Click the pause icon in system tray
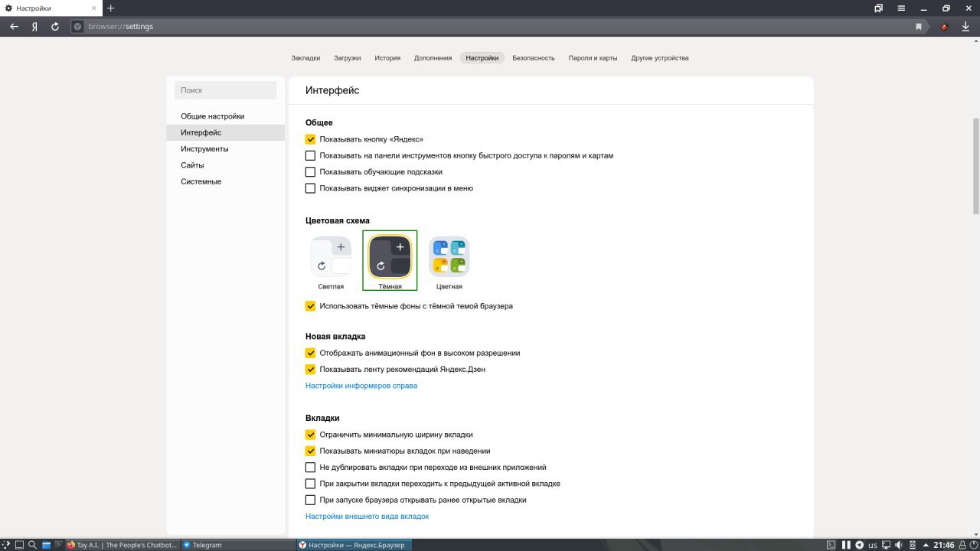This screenshot has height=551, width=980. pos(846,545)
